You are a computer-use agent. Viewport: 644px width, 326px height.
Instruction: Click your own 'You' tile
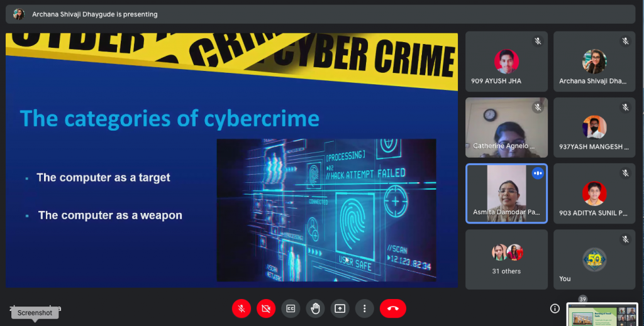pyautogui.click(x=594, y=259)
